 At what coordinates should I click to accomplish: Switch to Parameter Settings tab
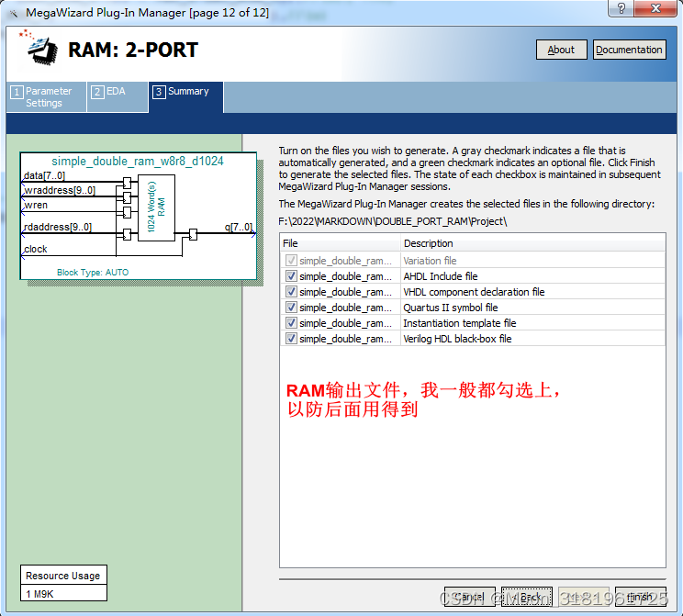(x=46, y=96)
